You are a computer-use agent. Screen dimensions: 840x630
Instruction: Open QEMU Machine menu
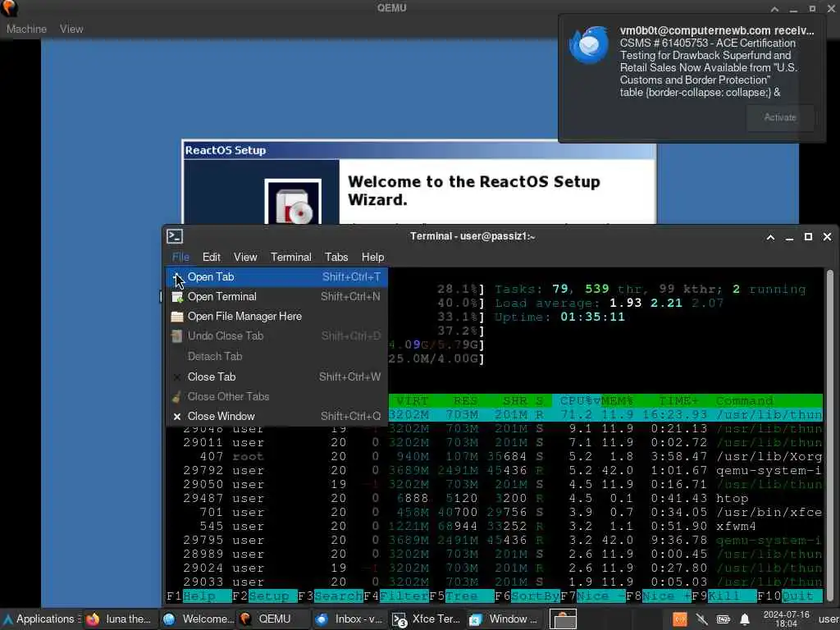pyautogui.click(x=26, y=29)
